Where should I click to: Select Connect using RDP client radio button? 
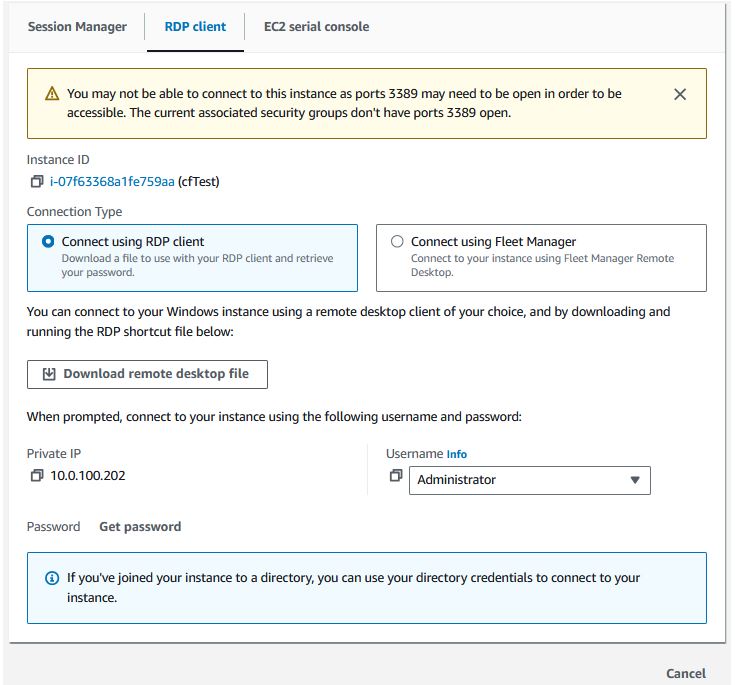(48, 241)
